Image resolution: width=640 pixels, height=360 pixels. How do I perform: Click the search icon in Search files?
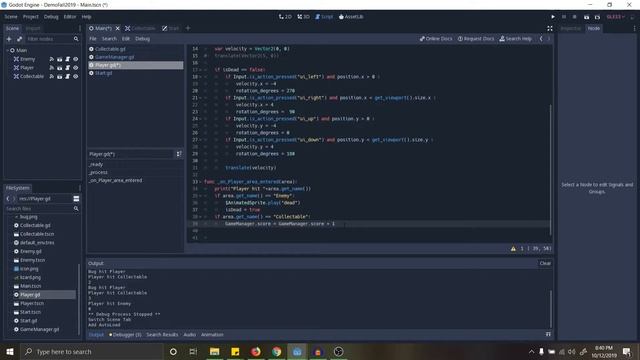[x=76, y=209]
